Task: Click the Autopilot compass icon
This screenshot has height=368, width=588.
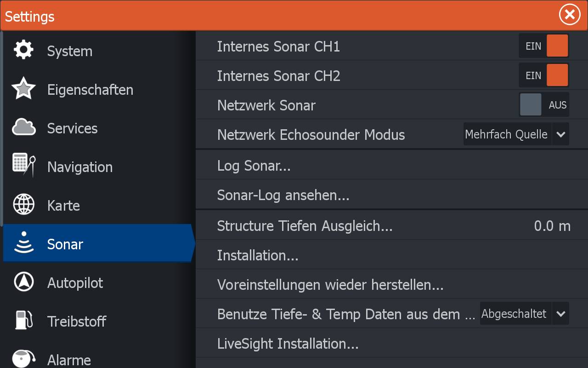Action: coord(24,282)
